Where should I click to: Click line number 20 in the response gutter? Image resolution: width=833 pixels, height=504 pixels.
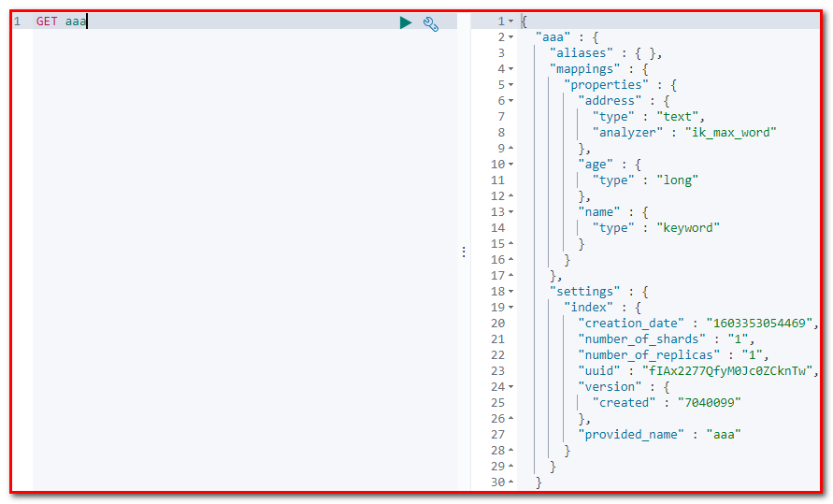497,324
